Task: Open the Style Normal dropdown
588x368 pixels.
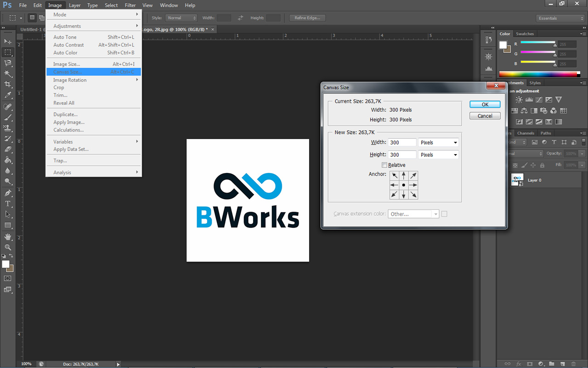Action: tap(181, 18)
